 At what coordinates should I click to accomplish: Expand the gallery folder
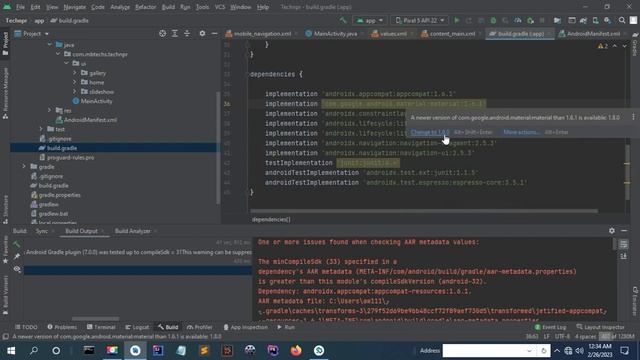[75, 73]
